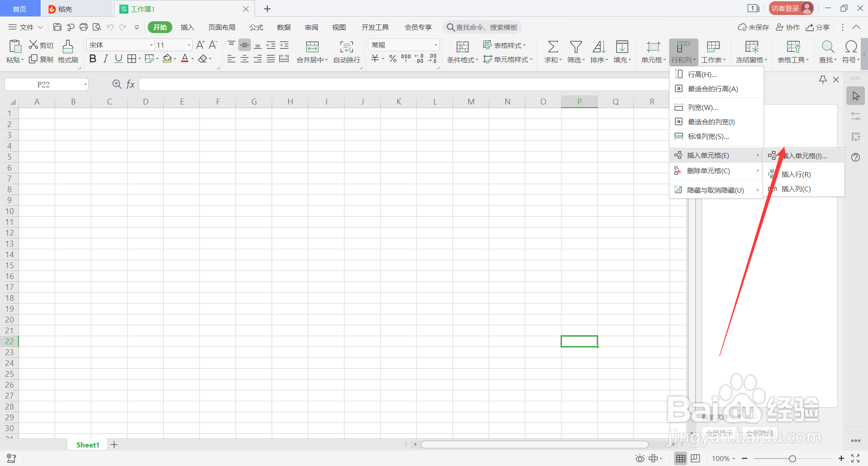Screen dimensions: 868x466
Task: Toggle Auto Wrap (自动换行)
Action: 347,52
